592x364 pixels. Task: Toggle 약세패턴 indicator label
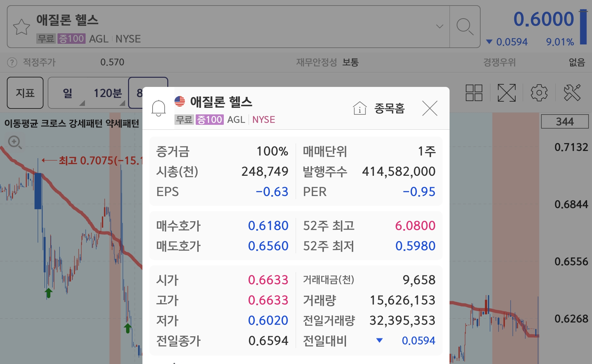coord(122,124)
